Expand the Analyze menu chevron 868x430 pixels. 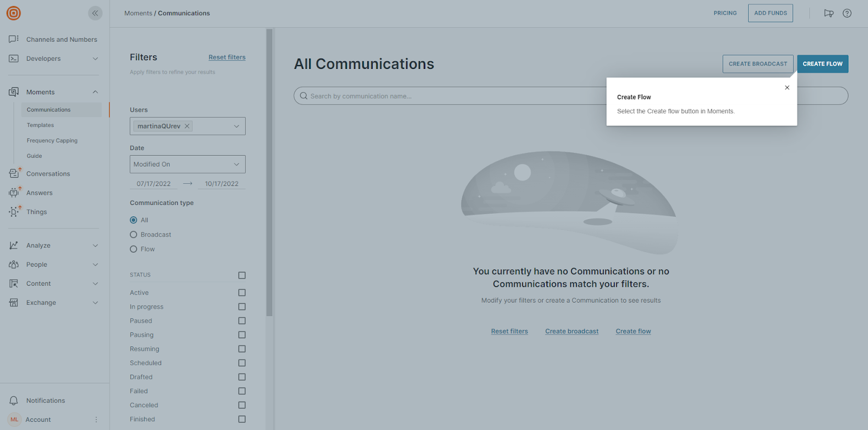click(x=95, y=246)
